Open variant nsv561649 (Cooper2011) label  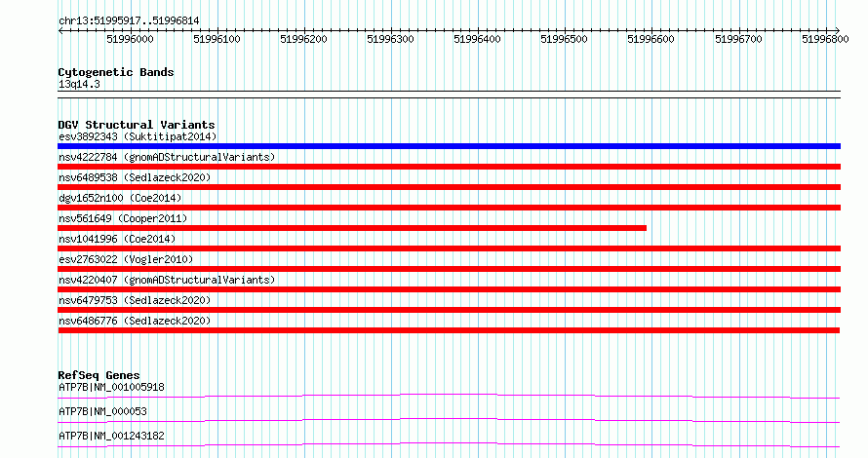(x=123, y=218)
